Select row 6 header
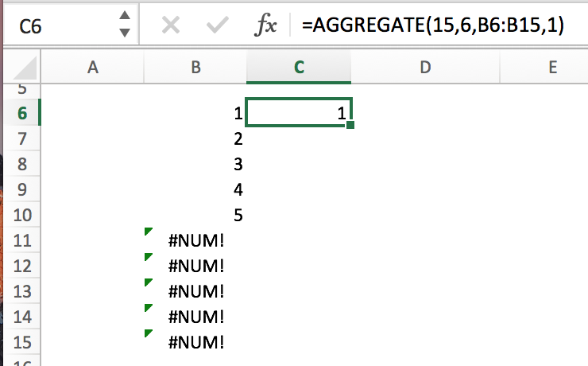This screenshot has width=588, height=366. click(x=21, y=114)
